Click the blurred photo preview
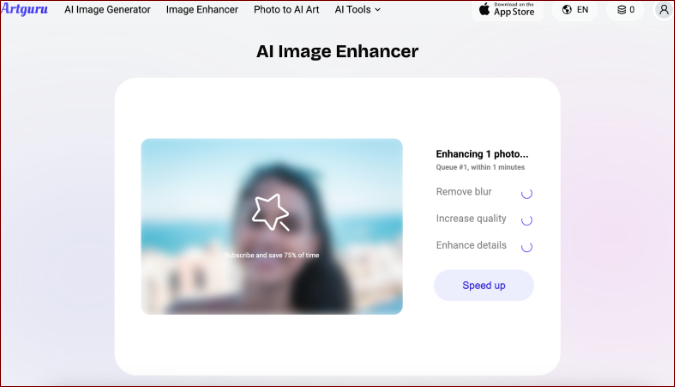Screen dimensions: 675x387 coord(272,226)
